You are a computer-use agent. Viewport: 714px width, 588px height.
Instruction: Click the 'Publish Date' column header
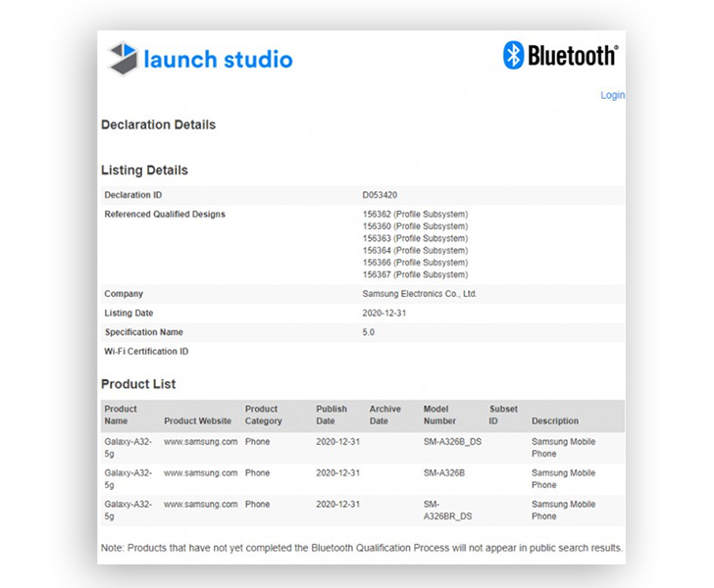pyautogui.click(x=331, y=415)
